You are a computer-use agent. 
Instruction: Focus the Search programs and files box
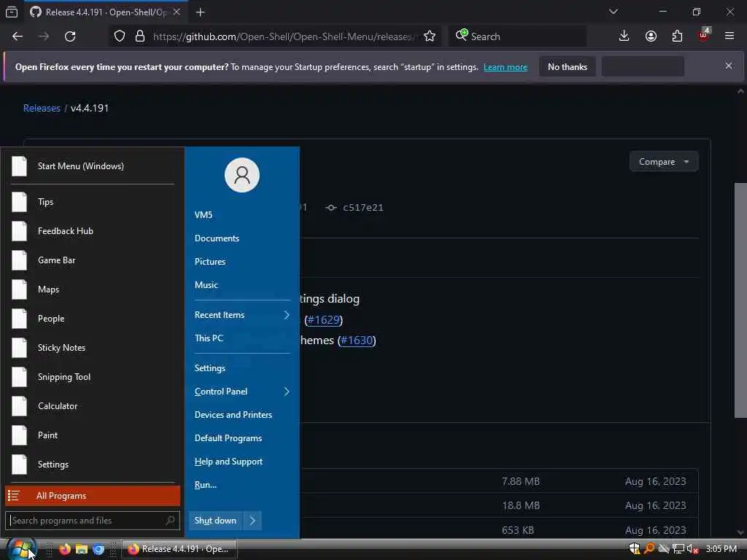click(93, 521)
